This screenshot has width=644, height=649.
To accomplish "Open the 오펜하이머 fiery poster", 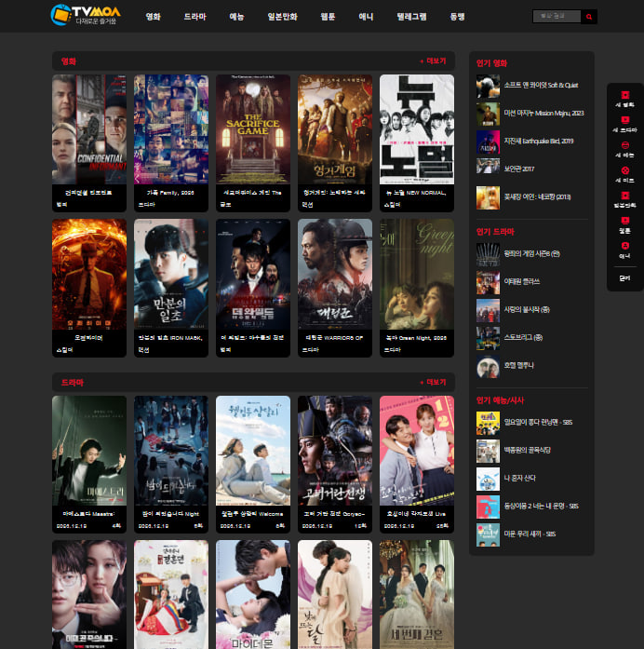I will coord(89,274).
